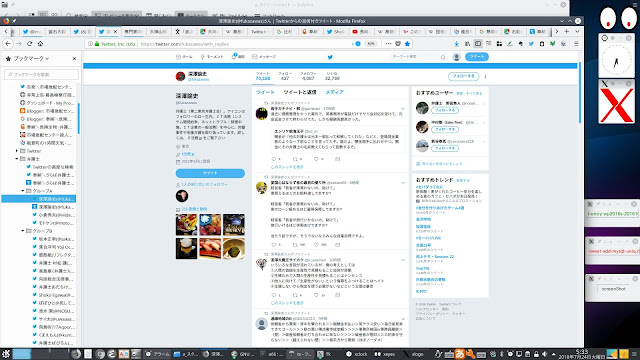Retweet the second tweet

tap(295, 245)
